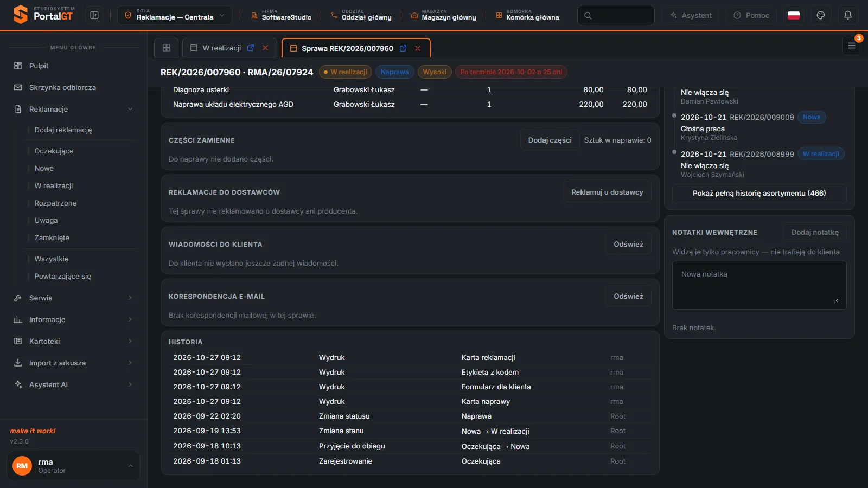Focus the top search field
The height and width of the screenshot is (488, 868).
[x=616, y=15]
